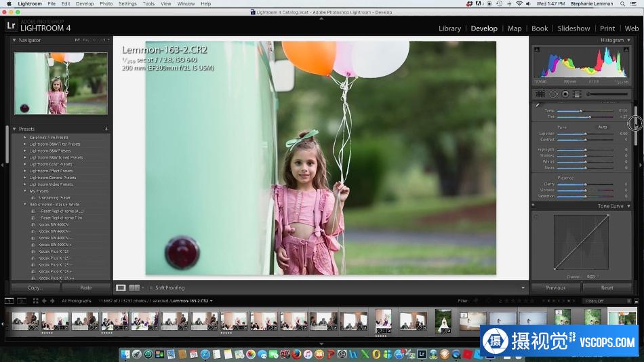Click Lightroom icon in the Dock
This screenshot has height=362, width=644.
click(422, 354)
